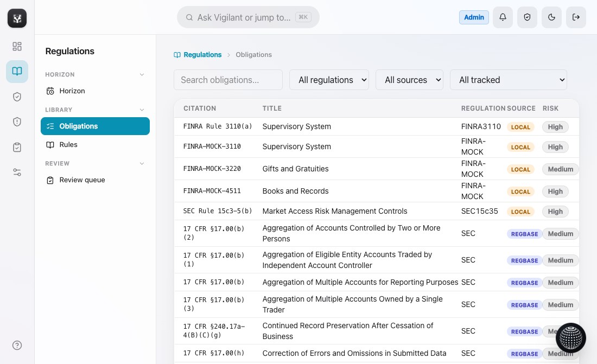
Task: Open the settings sliders icon in sidebar
Action: coord(17,172)
